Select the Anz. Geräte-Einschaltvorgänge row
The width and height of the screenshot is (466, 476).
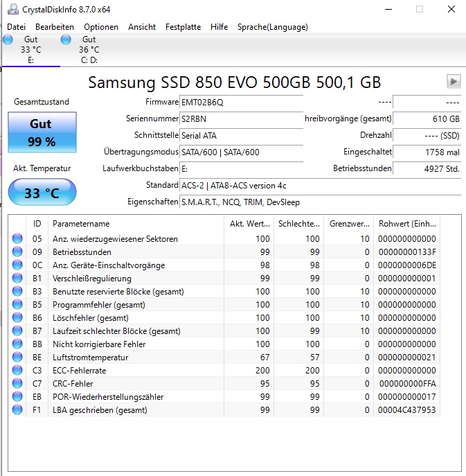click(x=224, y=265)
